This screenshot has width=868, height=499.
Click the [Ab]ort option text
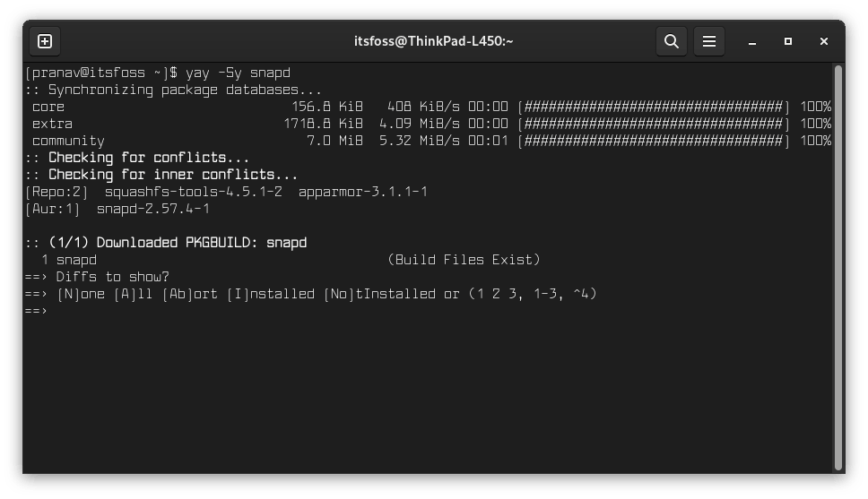(190, 295)
